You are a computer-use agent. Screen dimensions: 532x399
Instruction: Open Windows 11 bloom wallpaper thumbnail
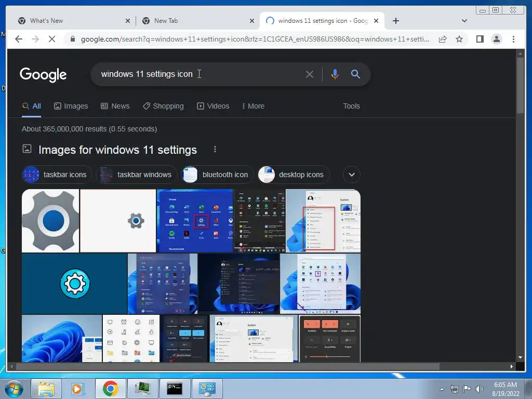click(62, 339)
